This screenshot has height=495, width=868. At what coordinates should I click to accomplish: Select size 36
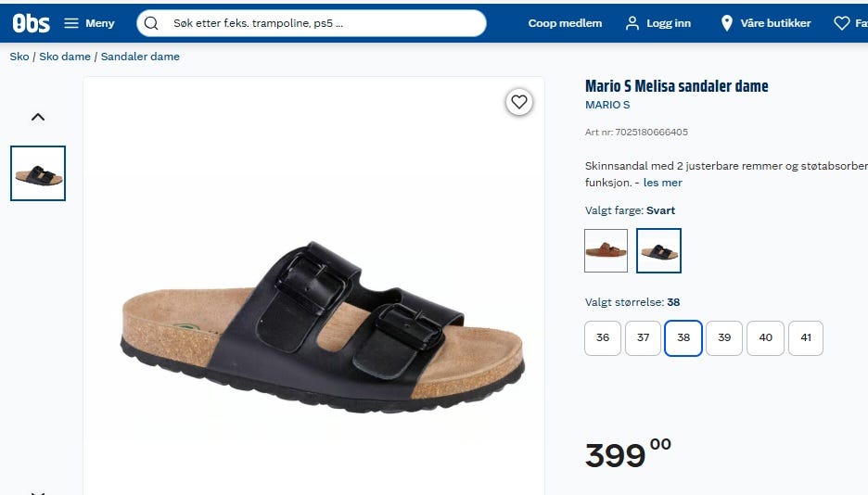pyautogui.click(x=602, y=338)
